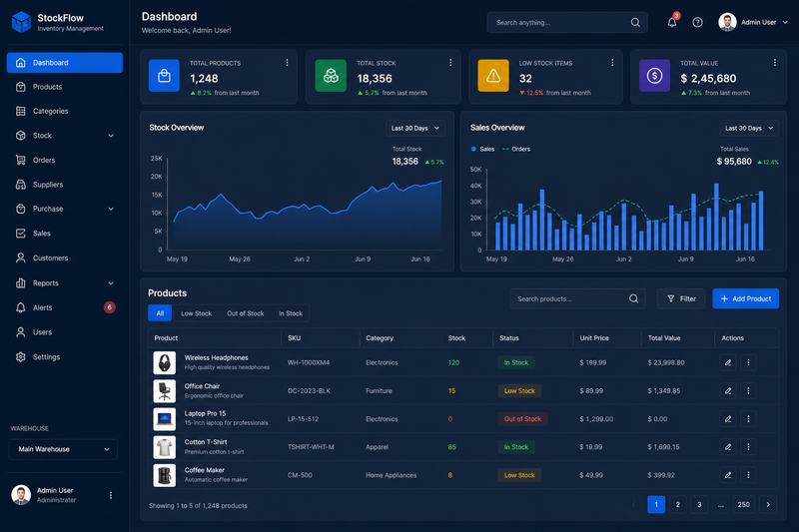Click the product search magnifier icon
Image resolution: width=799 pixels, height=532 pixels.
point(633,298)
